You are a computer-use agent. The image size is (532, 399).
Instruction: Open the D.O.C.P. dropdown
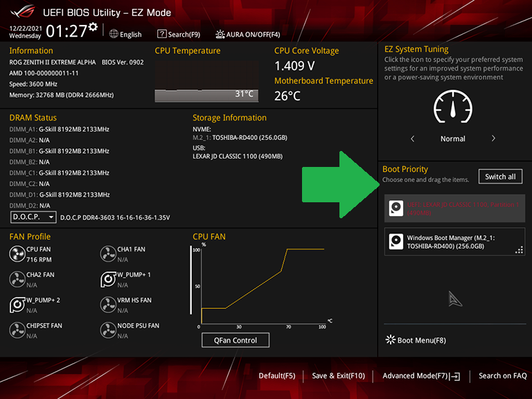click(33, 217)
